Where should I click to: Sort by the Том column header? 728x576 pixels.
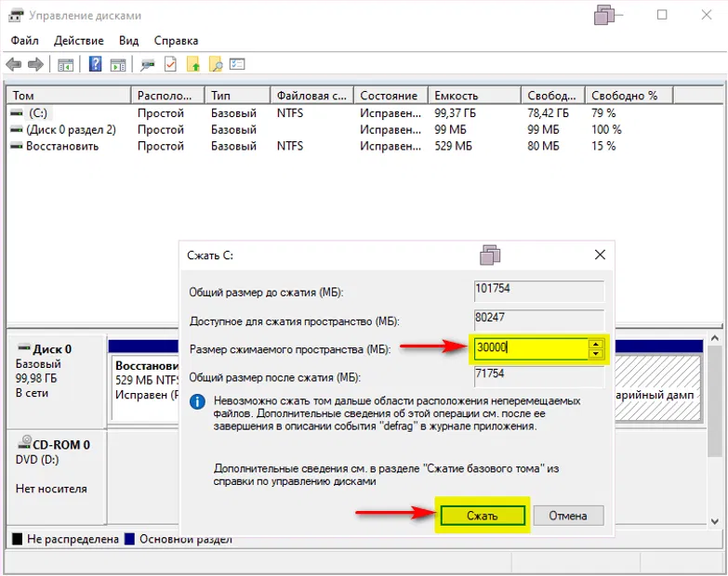69,96
